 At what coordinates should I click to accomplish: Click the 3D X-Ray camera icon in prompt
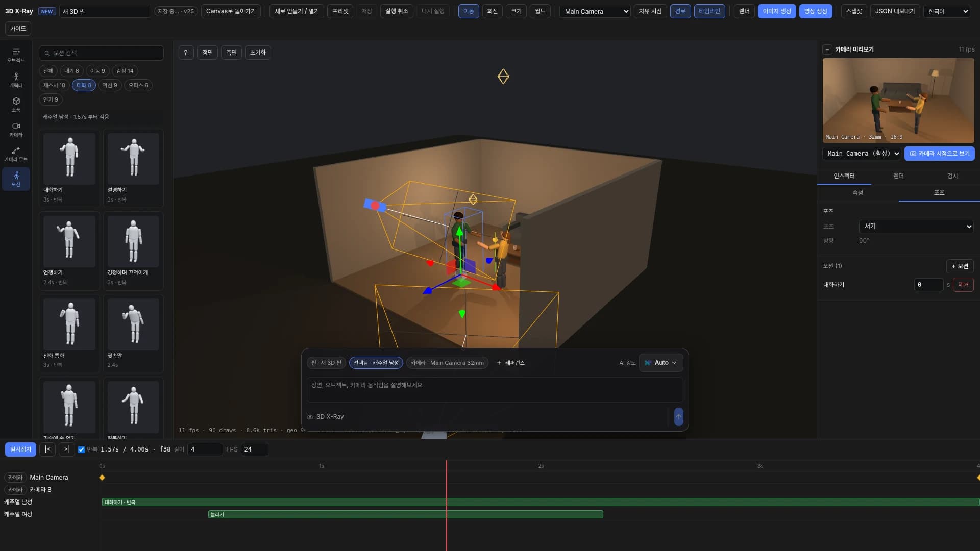coord(310,417)
